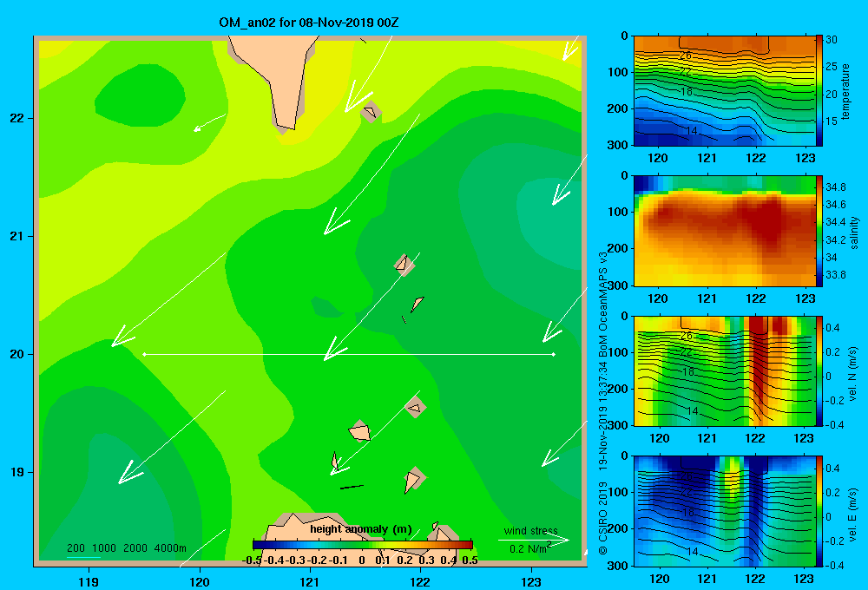Open the salinity depth section plot
The width and height of the screenshot is (868, 590).
[724, 231]
